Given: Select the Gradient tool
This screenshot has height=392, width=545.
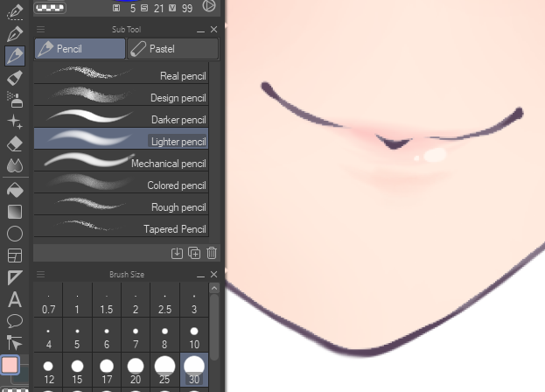Looking at the screenshot, I should (15, 212).
